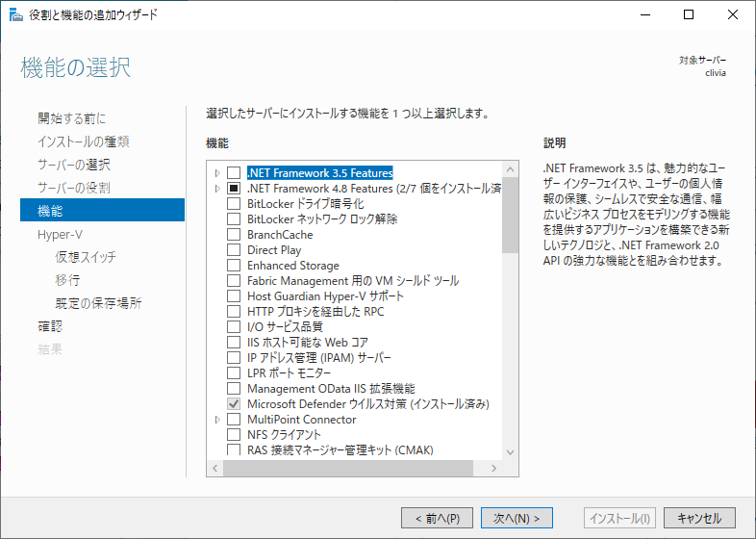Click horizontal scrollbar thumb under feature list
The width and height of the screenshot is (756, 539).
point(347,468)
